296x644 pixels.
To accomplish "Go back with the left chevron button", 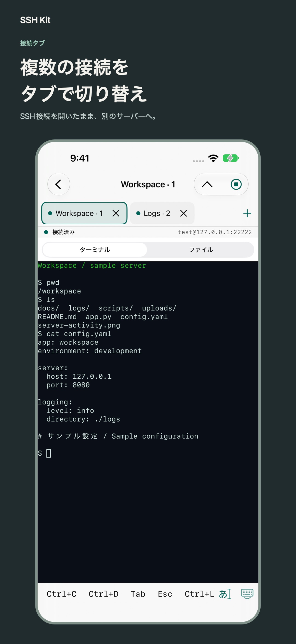I will tap(59, 184).
